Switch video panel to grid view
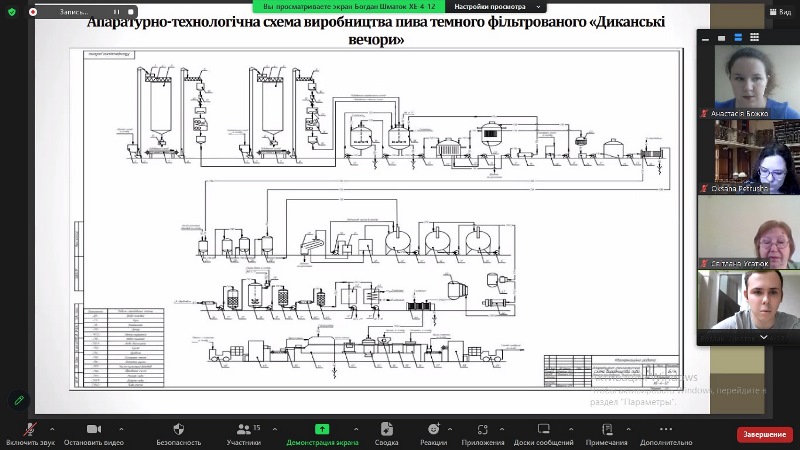The height and width of the screenshot is (450, 800). [755, 38]
